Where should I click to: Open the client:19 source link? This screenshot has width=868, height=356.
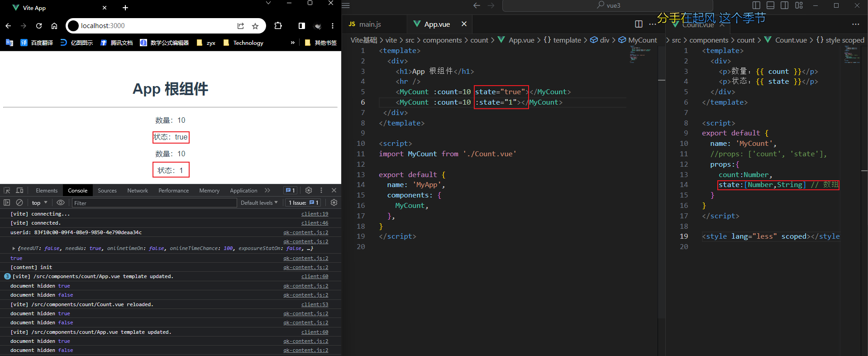coord(315,214)
